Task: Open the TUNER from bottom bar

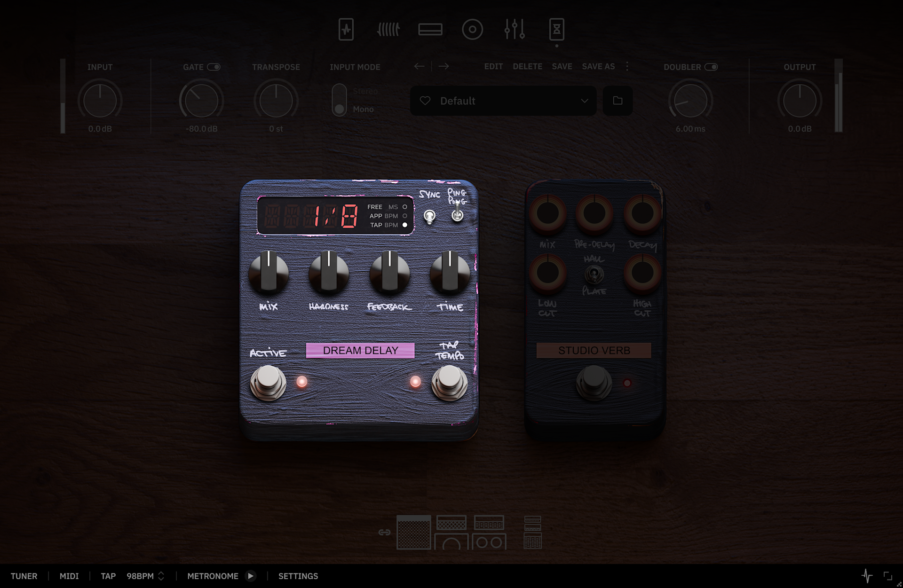Action: pyautogui.click(x=24, y=576)
